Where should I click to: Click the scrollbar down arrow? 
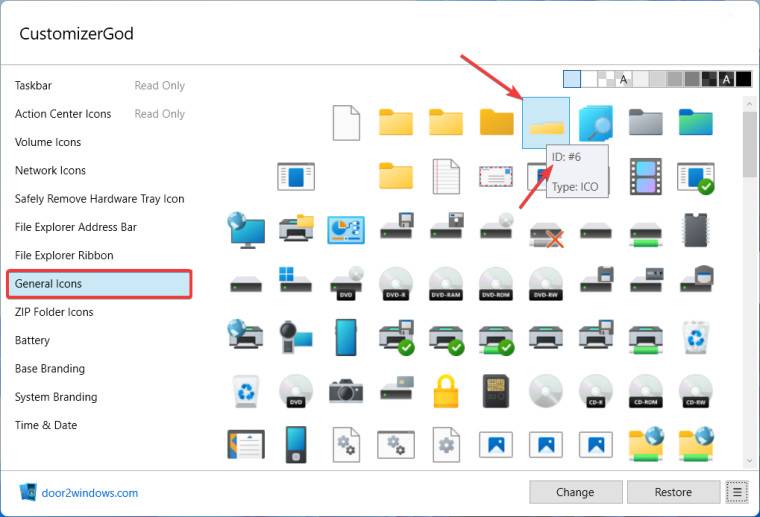[x=749, y=460]
